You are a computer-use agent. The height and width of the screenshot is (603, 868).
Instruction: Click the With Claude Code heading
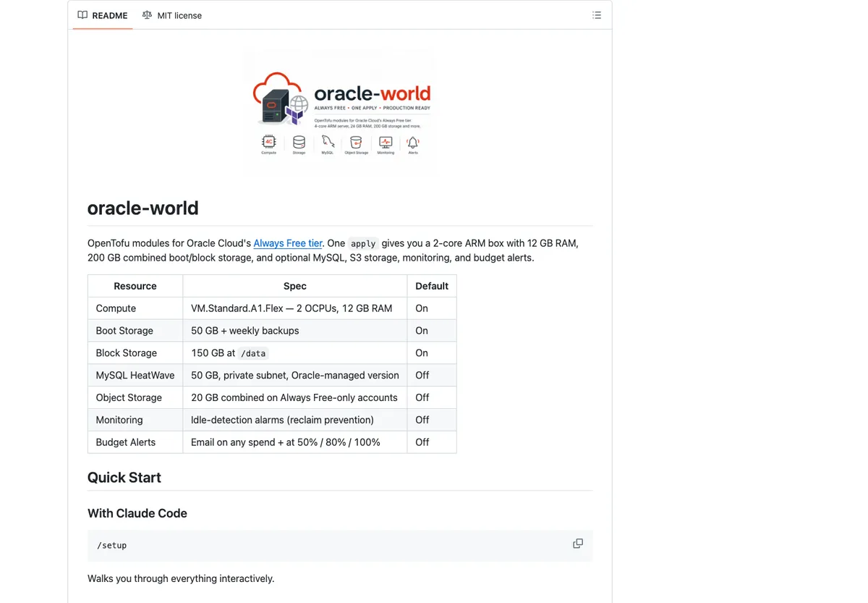[x=137, y=513]
